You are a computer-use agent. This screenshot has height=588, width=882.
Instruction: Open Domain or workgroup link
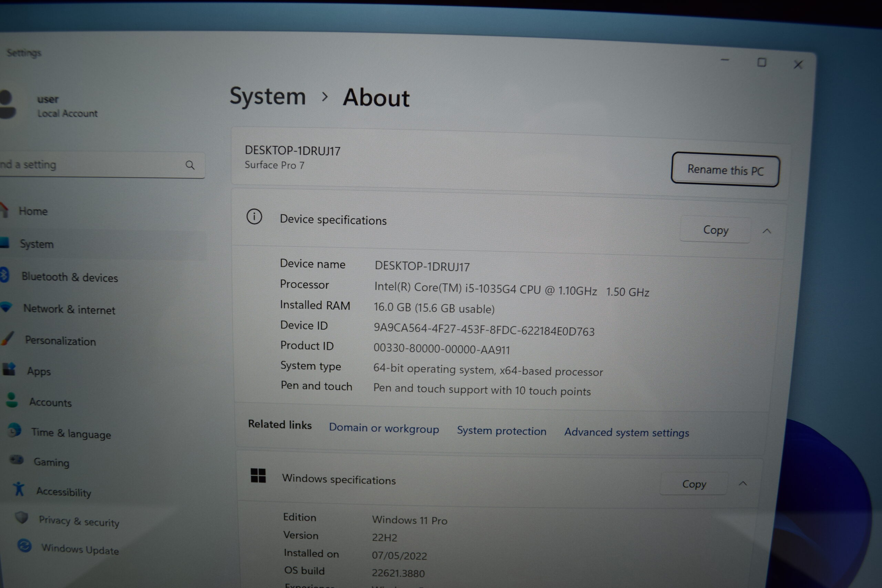point(384,428)
